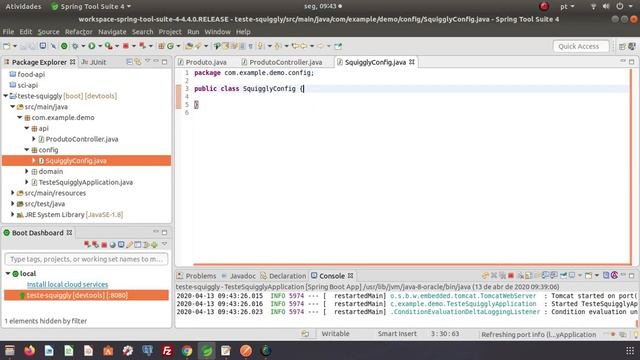
Task: Toggle Show Console When Standard Out Changes
Action: click(545, 276)
